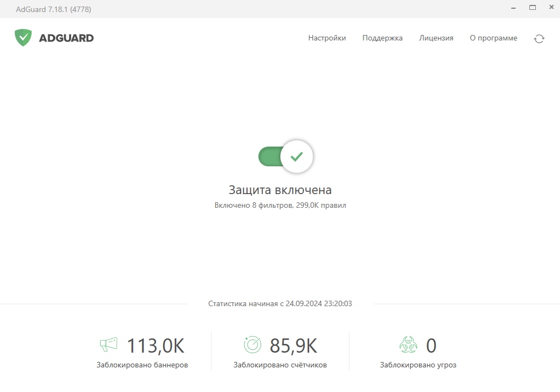Toggle the main protection switch off
The width and height of the screenshot is (560, 392).
point(286,156)
